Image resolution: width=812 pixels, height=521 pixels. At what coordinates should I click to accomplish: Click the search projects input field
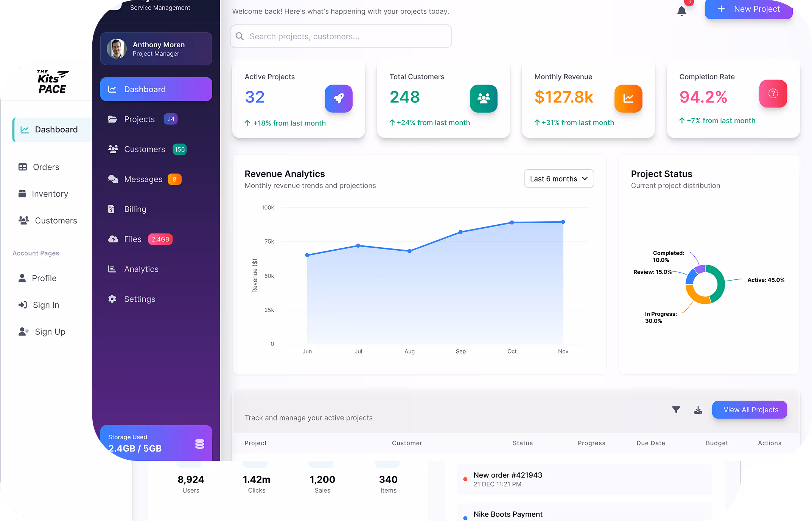tap(340, 36)
